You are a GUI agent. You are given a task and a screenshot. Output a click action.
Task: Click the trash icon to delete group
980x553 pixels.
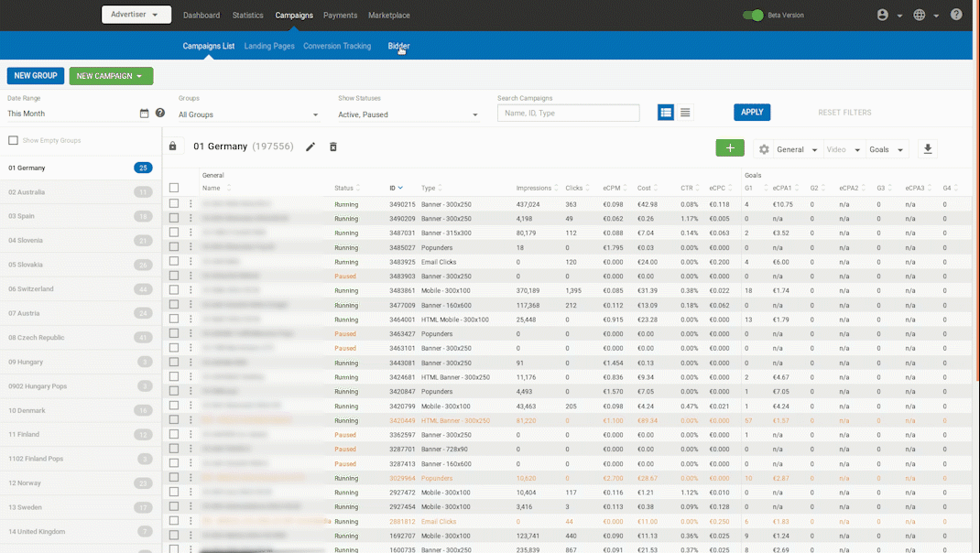(x=333, y=146)
